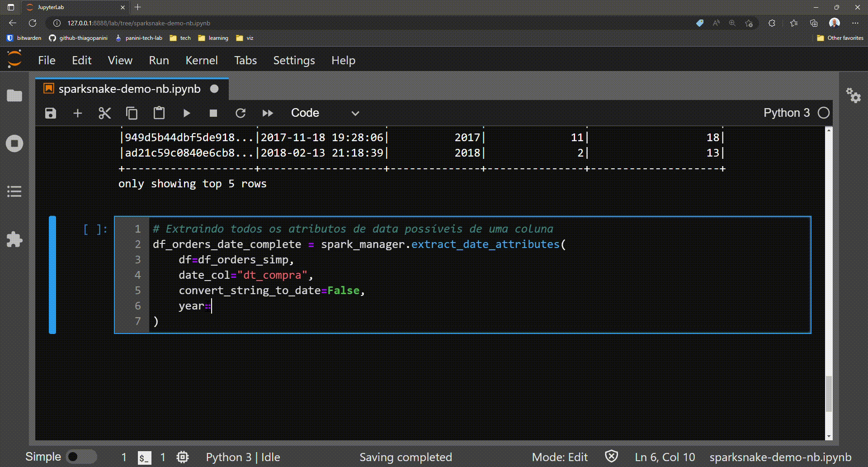
Task: Open browser favorites star icon
Action: pos(794,23)
